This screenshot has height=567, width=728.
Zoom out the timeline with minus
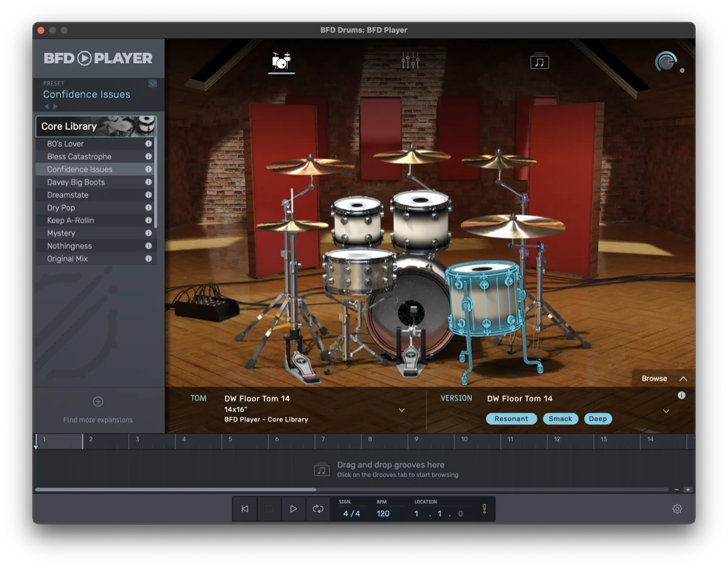point(676,489)
